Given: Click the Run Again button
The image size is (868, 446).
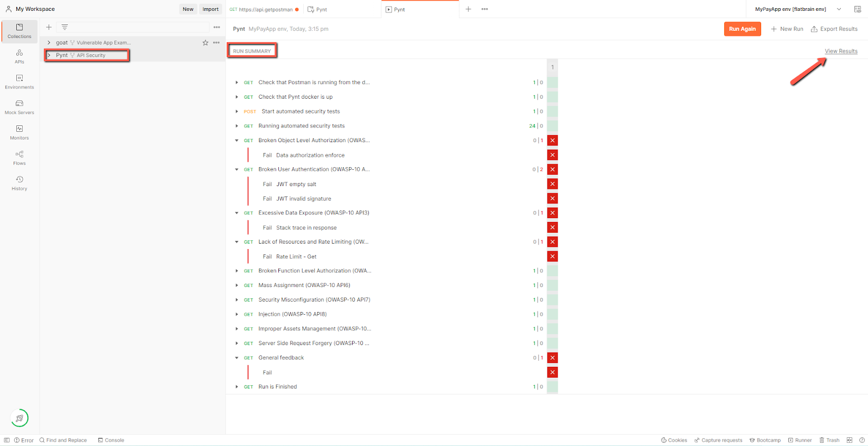Looking at the screenshot, I should (742, 29).
